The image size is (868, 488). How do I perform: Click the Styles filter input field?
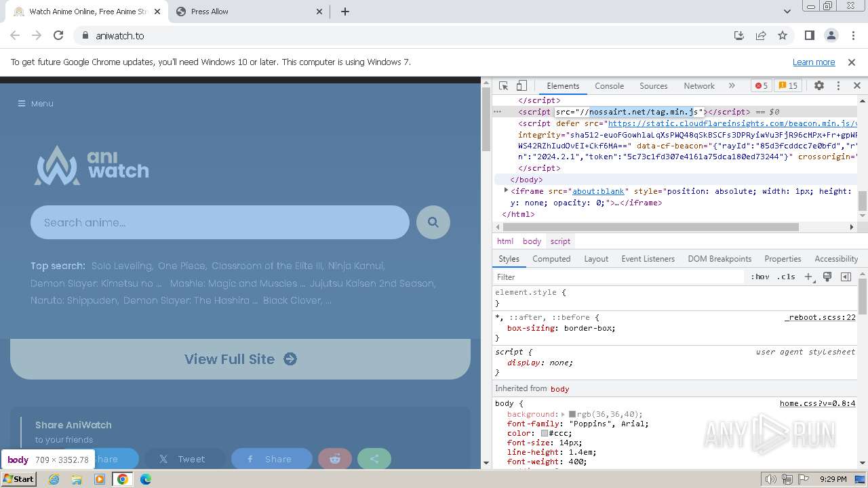(x=618, y=277)
